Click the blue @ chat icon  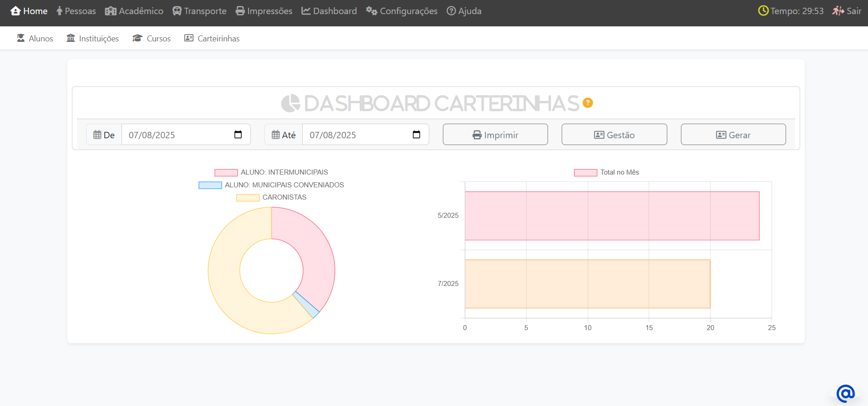(845, 393)
